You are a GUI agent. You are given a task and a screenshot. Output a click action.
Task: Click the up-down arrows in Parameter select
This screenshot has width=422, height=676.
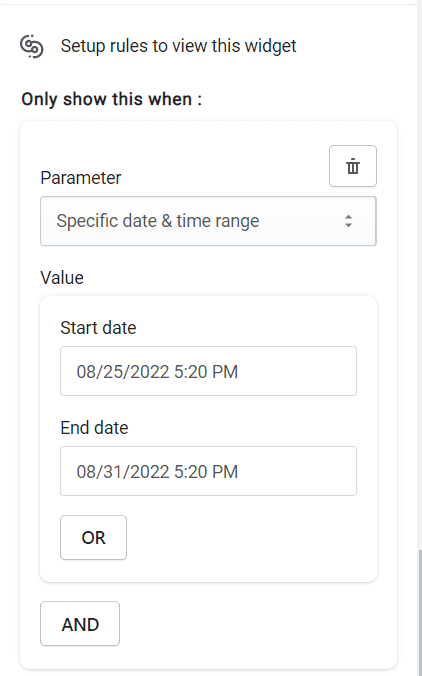coord(348,221)
